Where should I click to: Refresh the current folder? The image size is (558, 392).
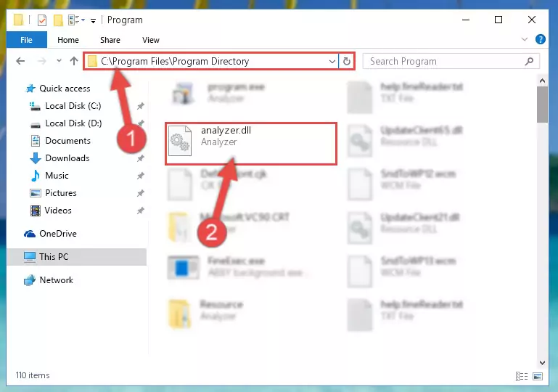[347, 61]
